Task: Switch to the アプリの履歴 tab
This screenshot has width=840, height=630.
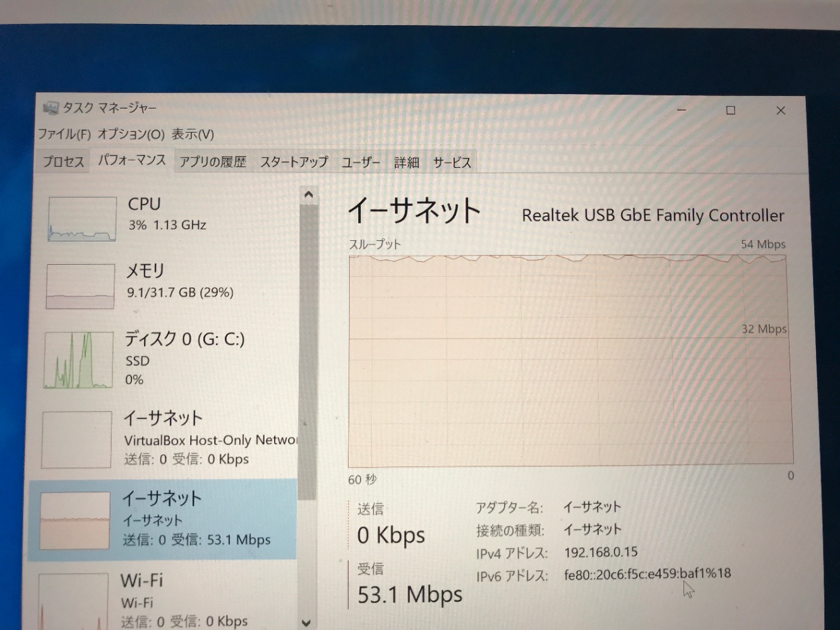Action: pyautogui.click(x=212, y=162)
